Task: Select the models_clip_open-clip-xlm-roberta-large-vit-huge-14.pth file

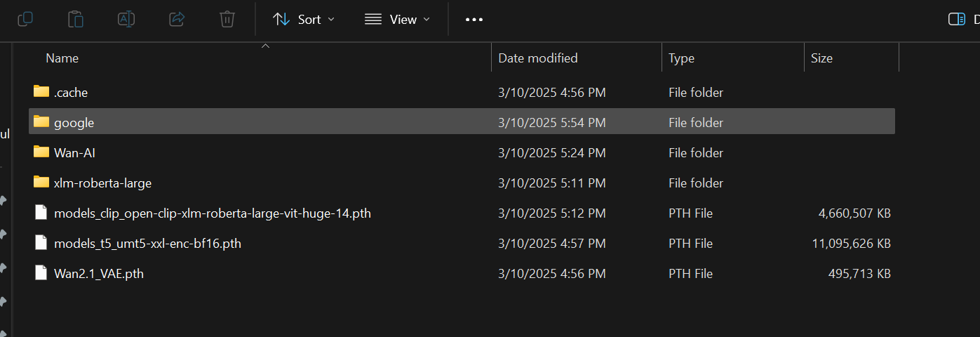Action: click(x=212, y=213)
